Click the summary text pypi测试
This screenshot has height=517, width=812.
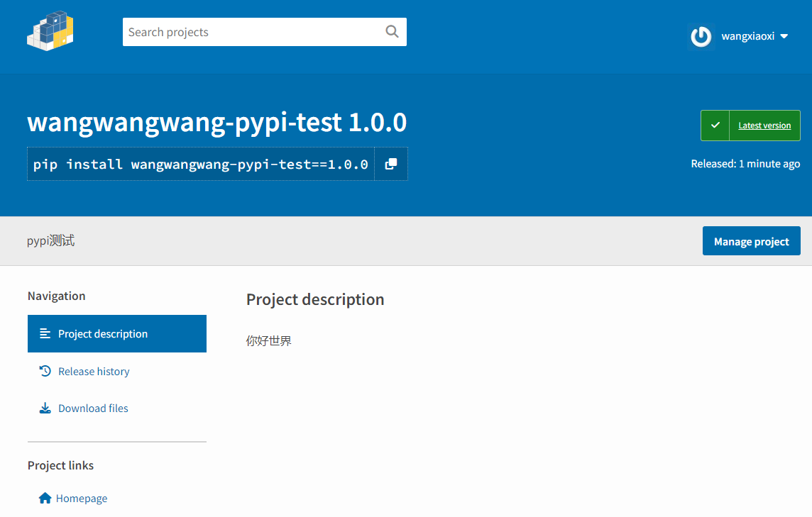click(x=51, y=240)
